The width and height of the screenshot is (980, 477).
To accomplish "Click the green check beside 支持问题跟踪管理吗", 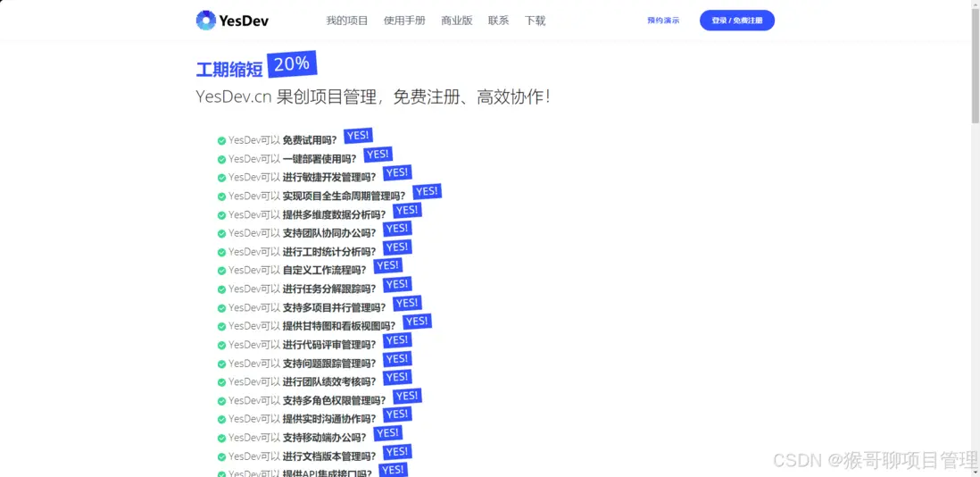I will (221, 364).
